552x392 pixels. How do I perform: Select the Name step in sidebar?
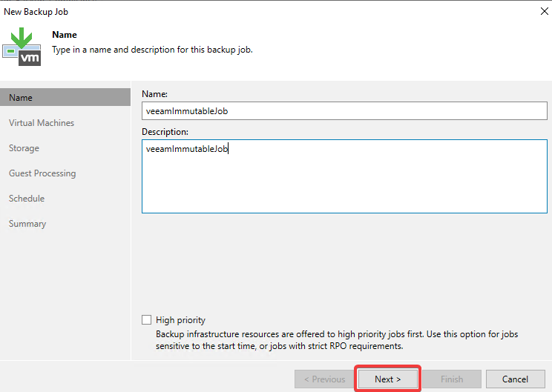[65, 97]
